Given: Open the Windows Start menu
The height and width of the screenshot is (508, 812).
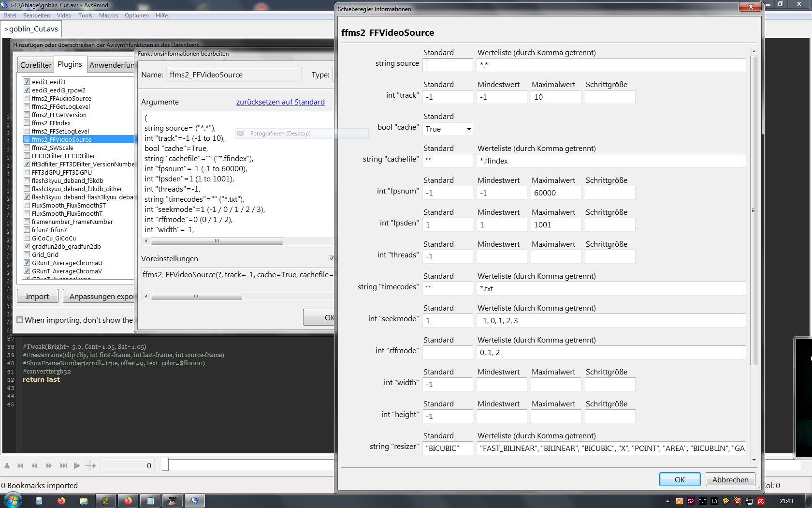Looking at the screenshot, I should coord(12,500).
